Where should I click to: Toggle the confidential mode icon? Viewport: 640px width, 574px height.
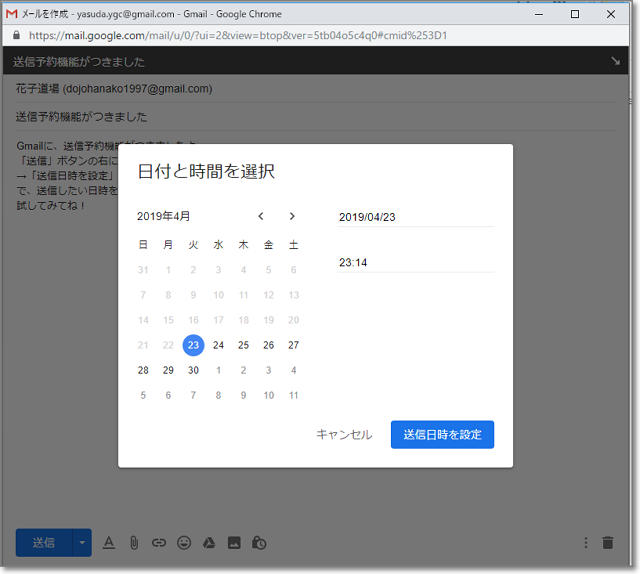260,543
